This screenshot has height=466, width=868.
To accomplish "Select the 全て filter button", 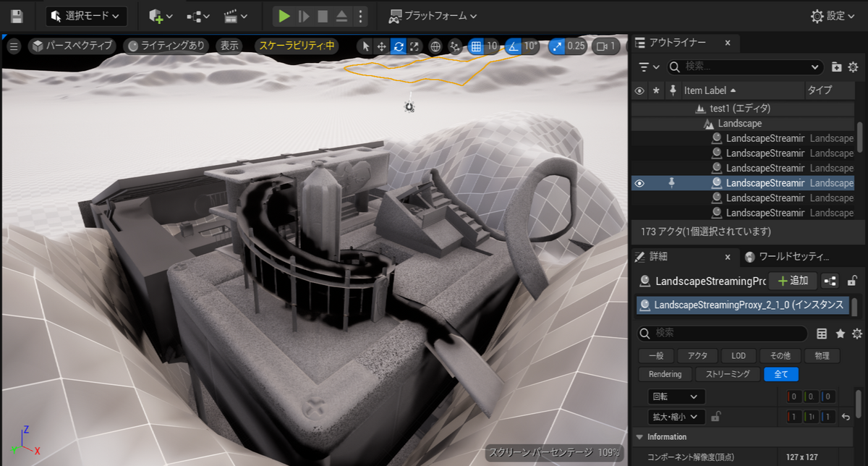I will coord(781,374).
